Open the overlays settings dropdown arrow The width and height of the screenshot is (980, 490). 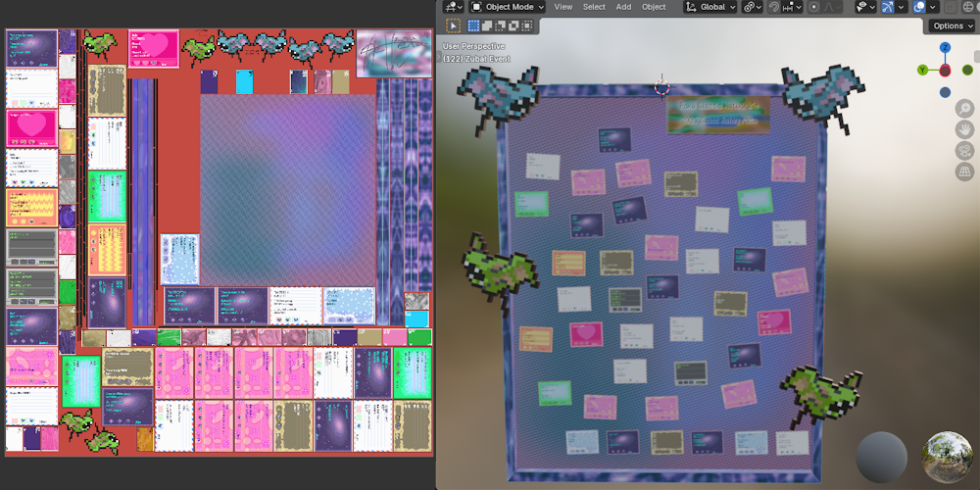[933, 7]
